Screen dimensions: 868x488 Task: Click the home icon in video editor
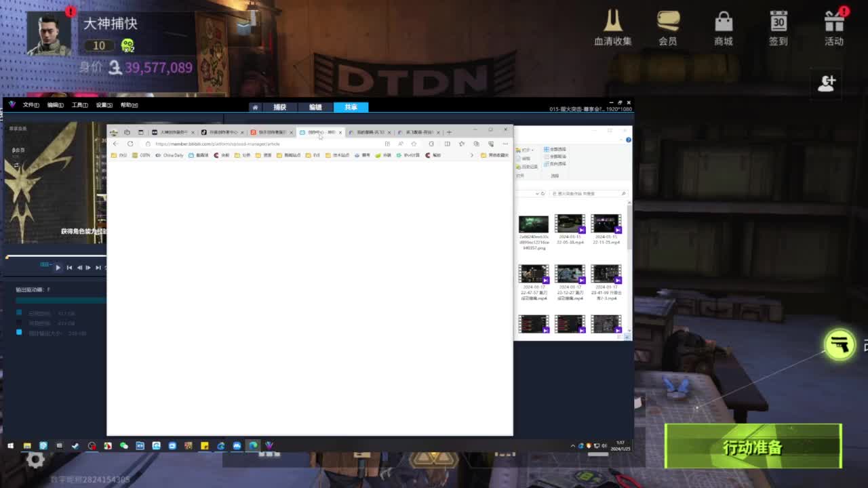[255, 107]
